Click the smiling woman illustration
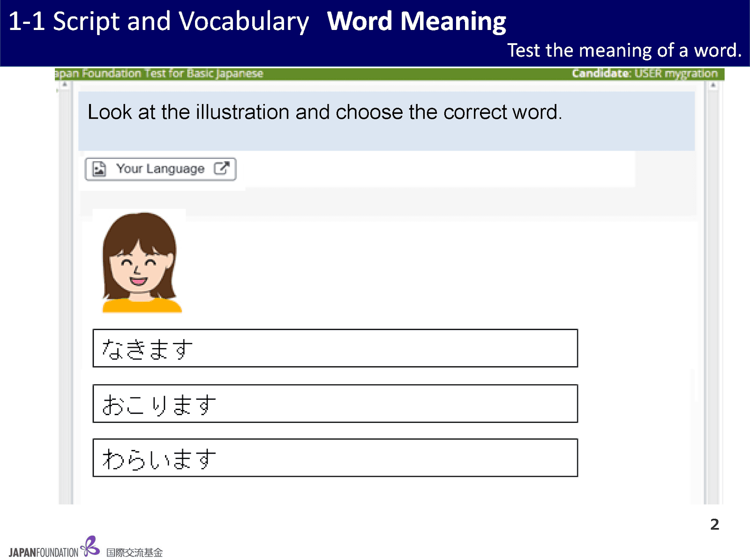Viewport: 750px width, 560px height. pyautogui.click(x=140, y=261)
